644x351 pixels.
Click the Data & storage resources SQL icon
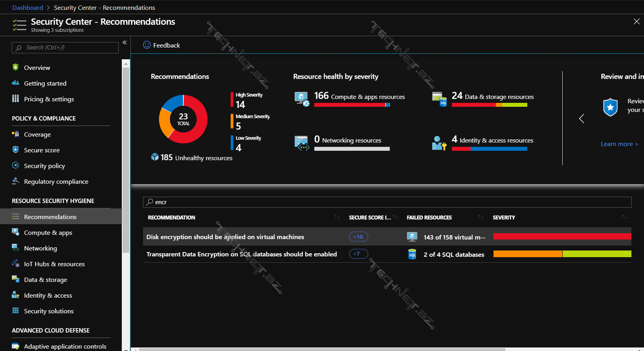pyautogui.click(x=439, y=99)
